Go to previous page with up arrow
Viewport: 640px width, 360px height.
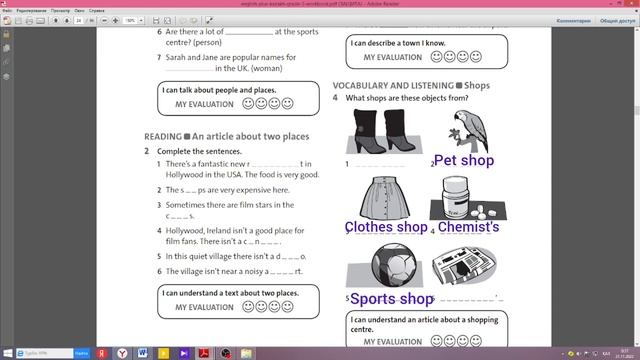[x=56, y=20]
